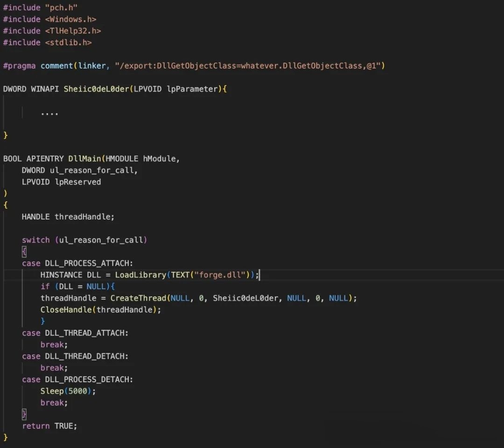Click the Sleep(5000) statement

coord(67,391)
